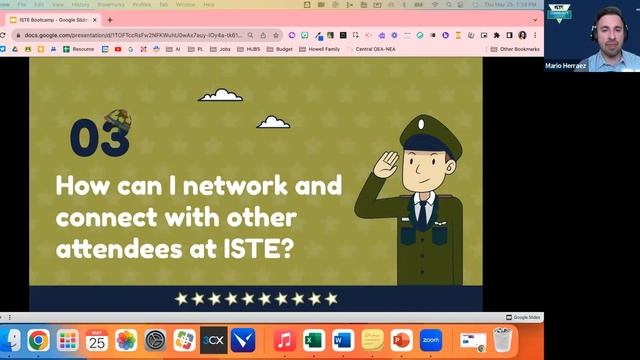Open Calendar showing May 25

point(97,340)
